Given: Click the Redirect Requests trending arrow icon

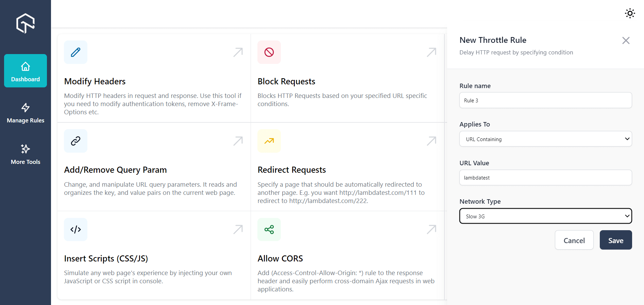Looking at the screenshot, I should pos(269,141).
